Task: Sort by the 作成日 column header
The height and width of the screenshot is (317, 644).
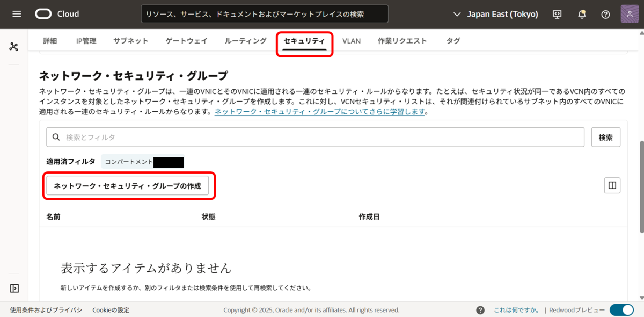Action: coord(369,217)
